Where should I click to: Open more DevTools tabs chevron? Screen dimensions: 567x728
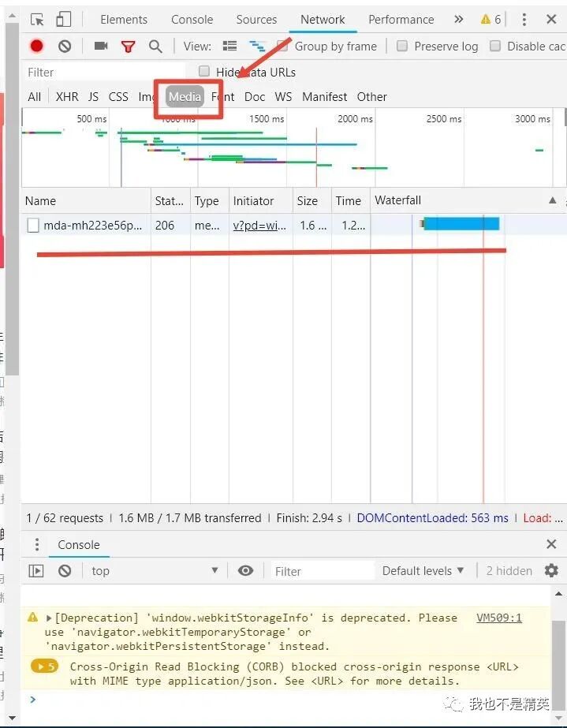click(459, 19)
